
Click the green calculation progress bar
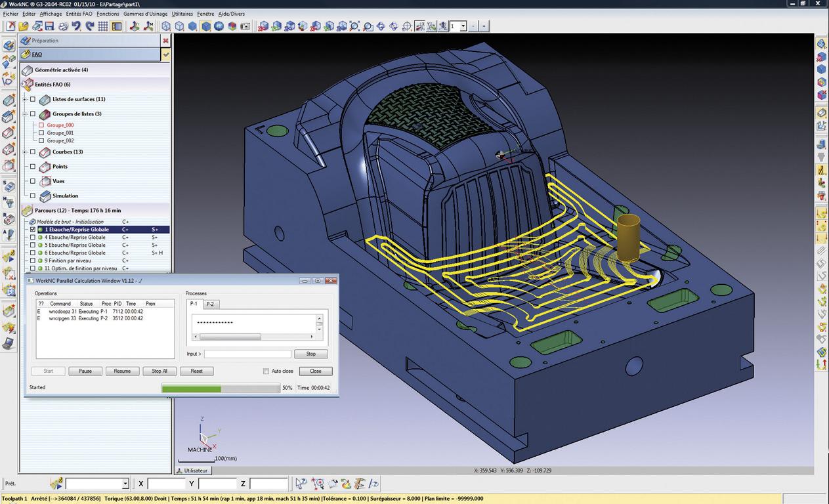[x=221, y=388]
